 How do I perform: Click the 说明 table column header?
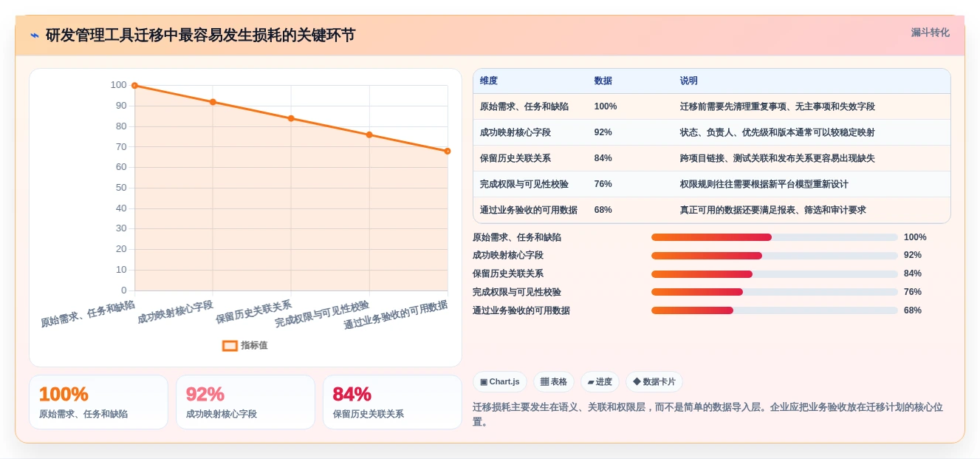tap(689, 81)
